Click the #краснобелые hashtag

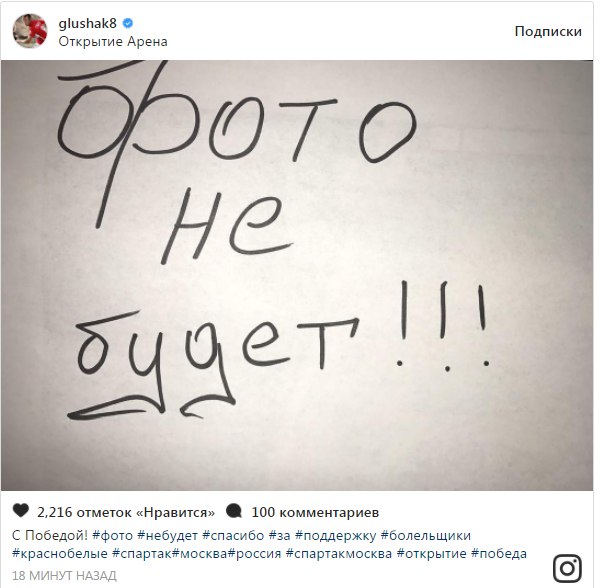(60, 554)
